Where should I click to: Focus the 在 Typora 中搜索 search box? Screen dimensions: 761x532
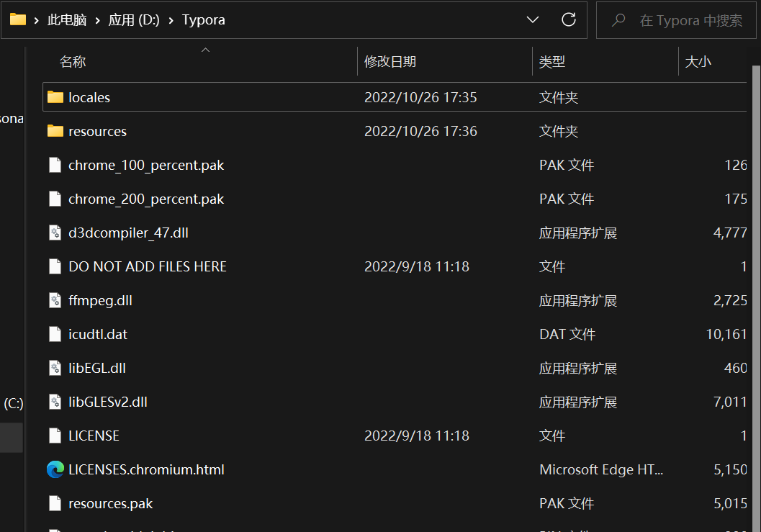(x=676, y=20)
